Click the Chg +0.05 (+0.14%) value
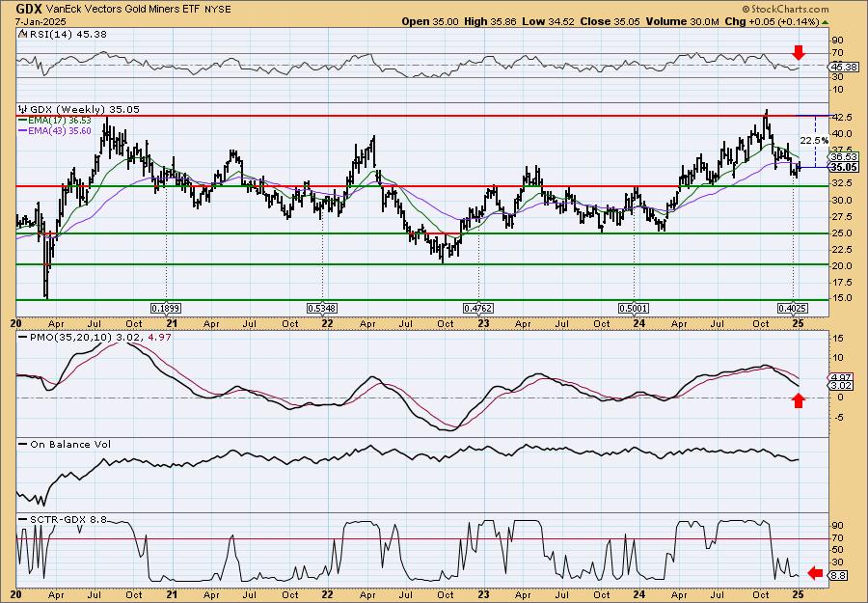Viewport: 868px width, 603px height. coord(772,21)
